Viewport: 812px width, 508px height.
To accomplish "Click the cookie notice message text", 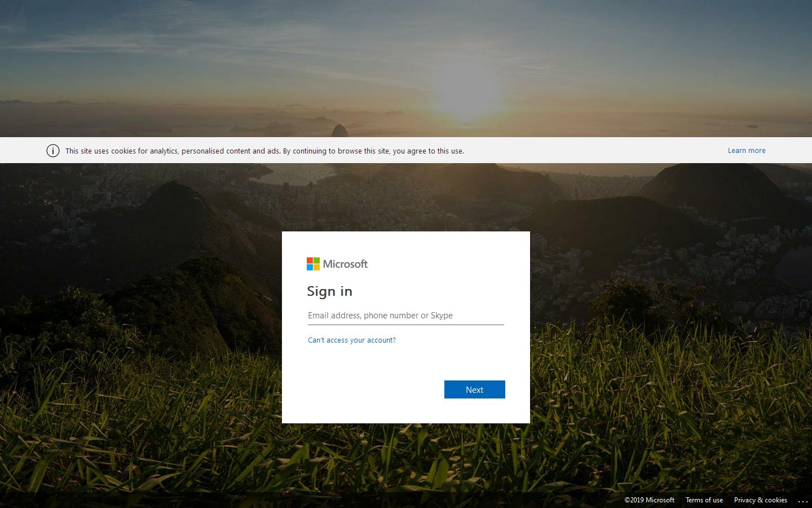I will pyautogui.click(x=264, y=151).
